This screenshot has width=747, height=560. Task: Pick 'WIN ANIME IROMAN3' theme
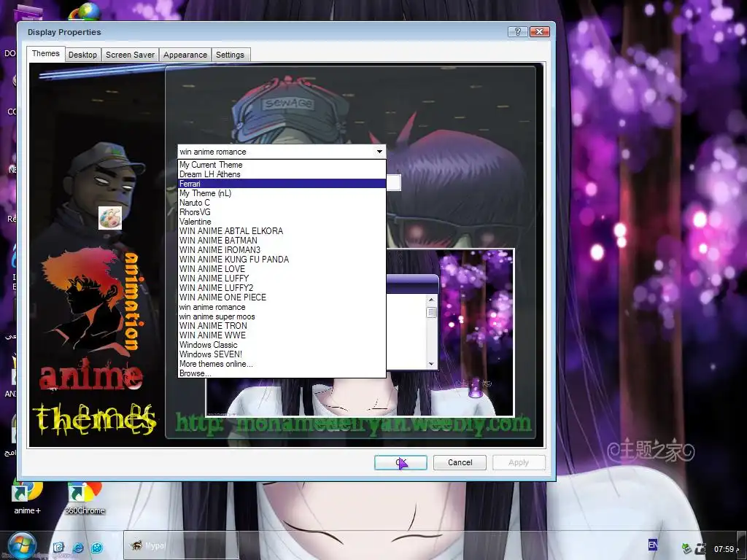(282, 250)
